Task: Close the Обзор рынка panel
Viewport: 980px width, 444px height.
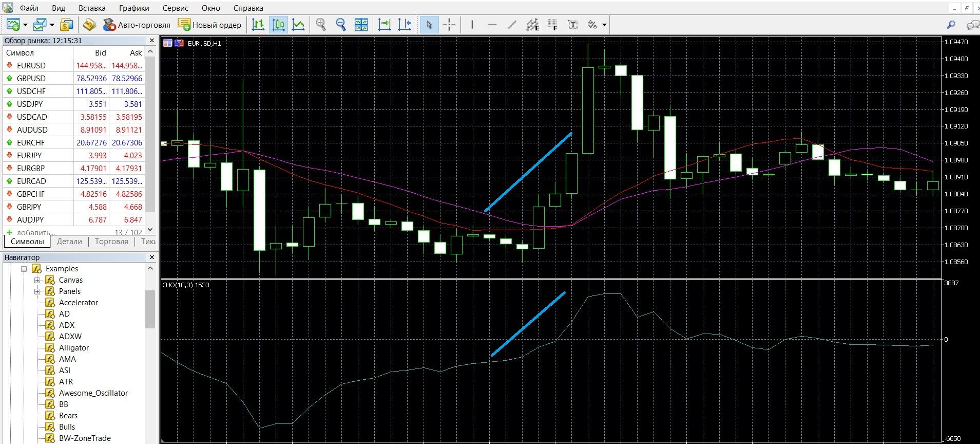Action: pyautogui.click(x=151, y=40)
